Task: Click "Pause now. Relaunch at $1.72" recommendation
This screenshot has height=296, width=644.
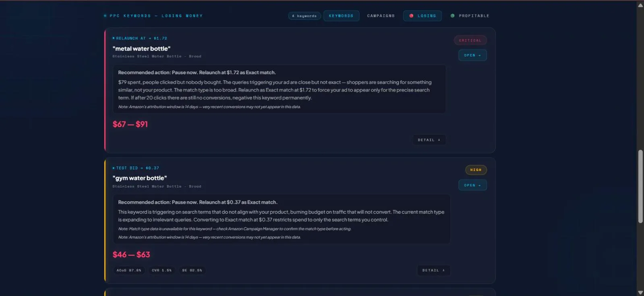Action: (x=197, y=73)
